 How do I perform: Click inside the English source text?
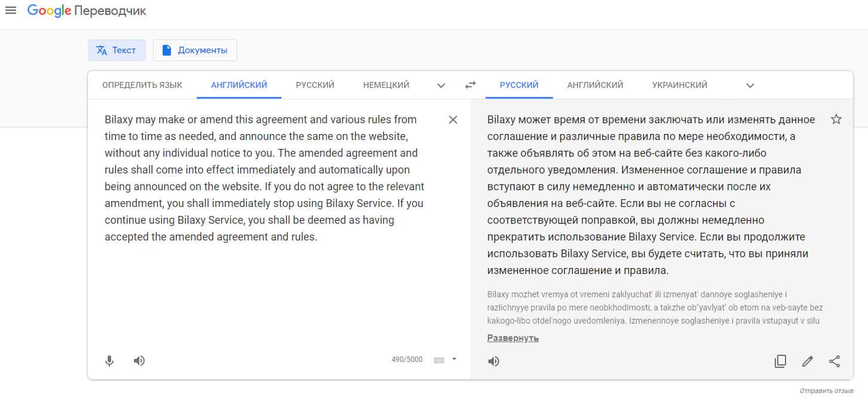coord(263,178)
